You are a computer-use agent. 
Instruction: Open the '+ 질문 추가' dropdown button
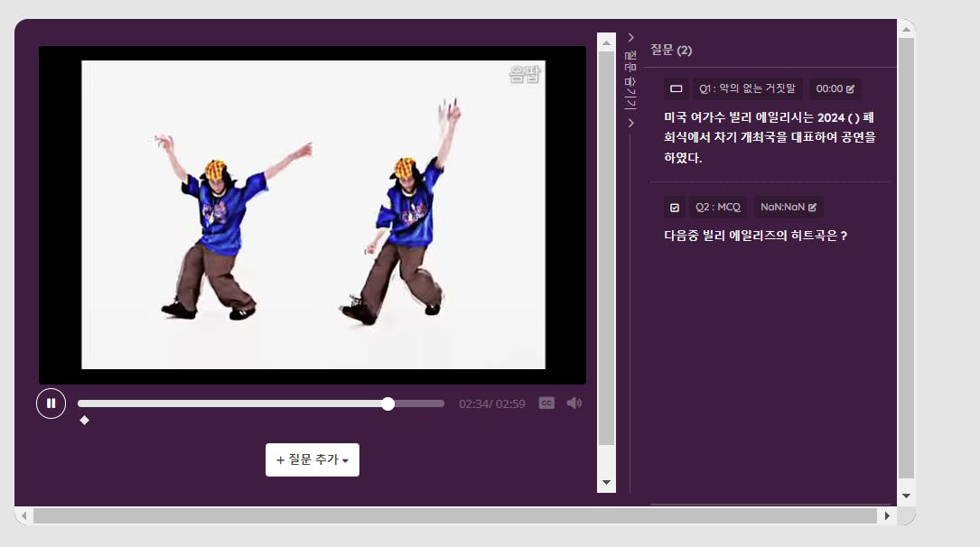tap(313, 459)
